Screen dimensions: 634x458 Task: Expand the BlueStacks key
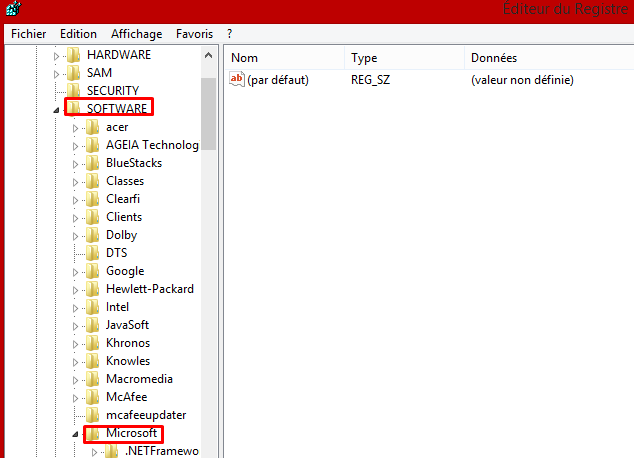tap(75, 164)
